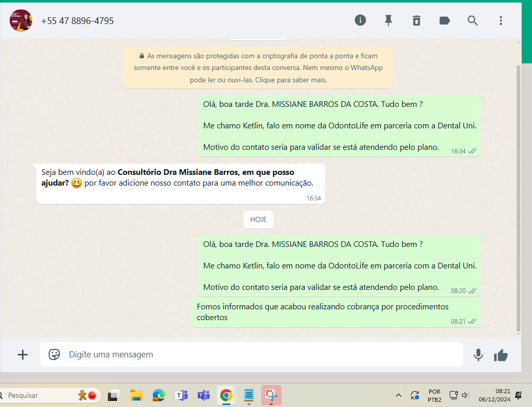Open the clock showing 08:21 06/12/2024
This screenshot has width=532, height=407.
[x=494, y=395]
